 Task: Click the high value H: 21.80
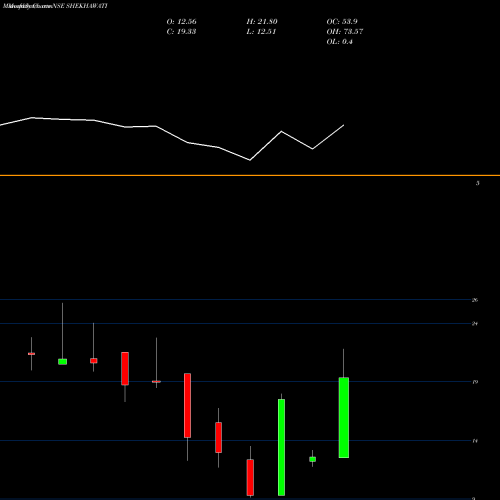coord(262,22)
